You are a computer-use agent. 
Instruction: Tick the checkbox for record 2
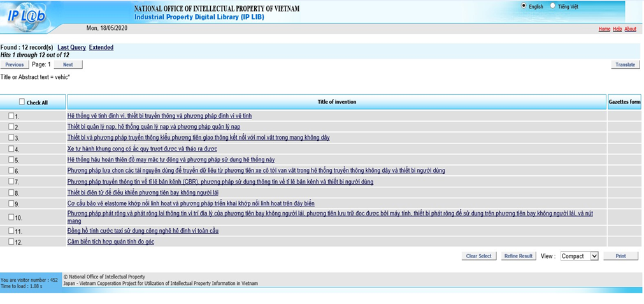(x=11, y=127)
